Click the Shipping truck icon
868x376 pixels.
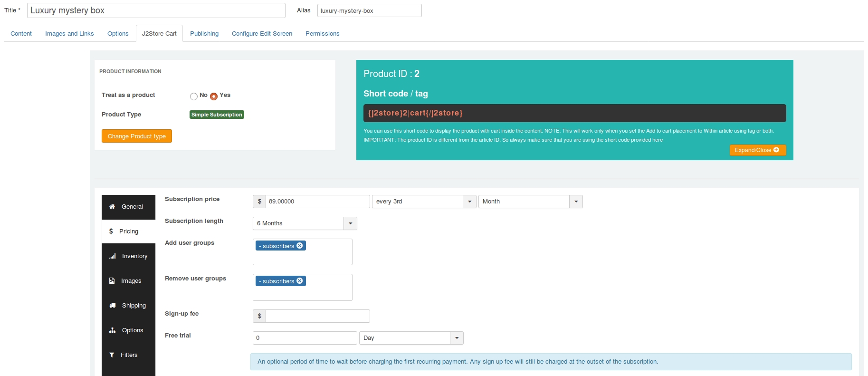point(113,306)
